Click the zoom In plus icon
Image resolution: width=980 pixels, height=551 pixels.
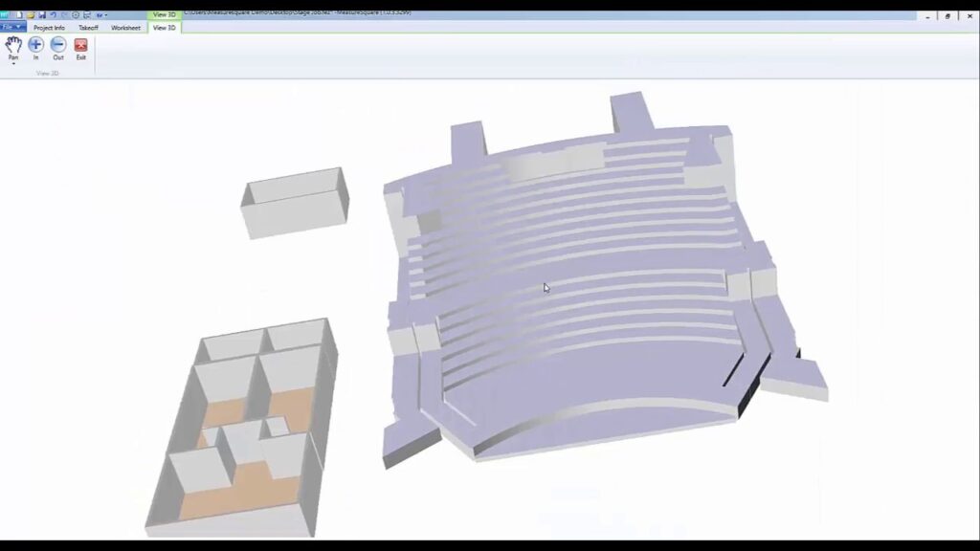tap(36, 45)
